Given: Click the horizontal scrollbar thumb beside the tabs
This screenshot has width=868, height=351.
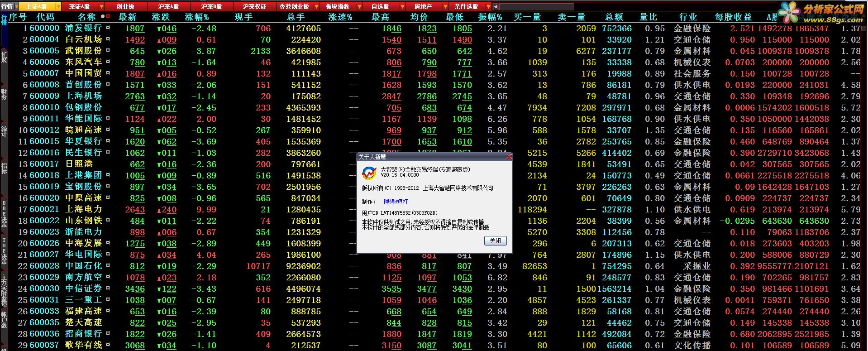Looking at the screenshot, I should pos(536,7).
